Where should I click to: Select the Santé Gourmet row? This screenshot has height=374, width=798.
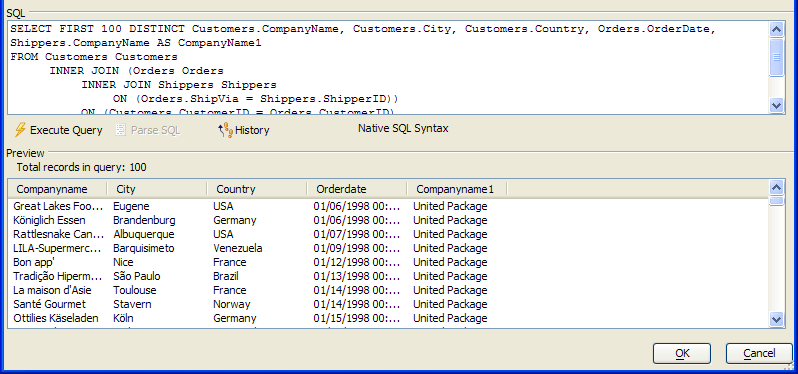388,304
